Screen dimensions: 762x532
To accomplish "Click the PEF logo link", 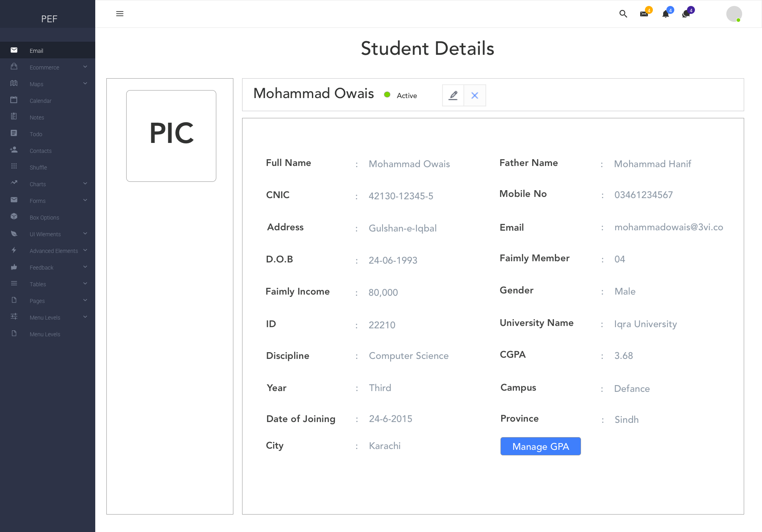I will tap(49, 19).
